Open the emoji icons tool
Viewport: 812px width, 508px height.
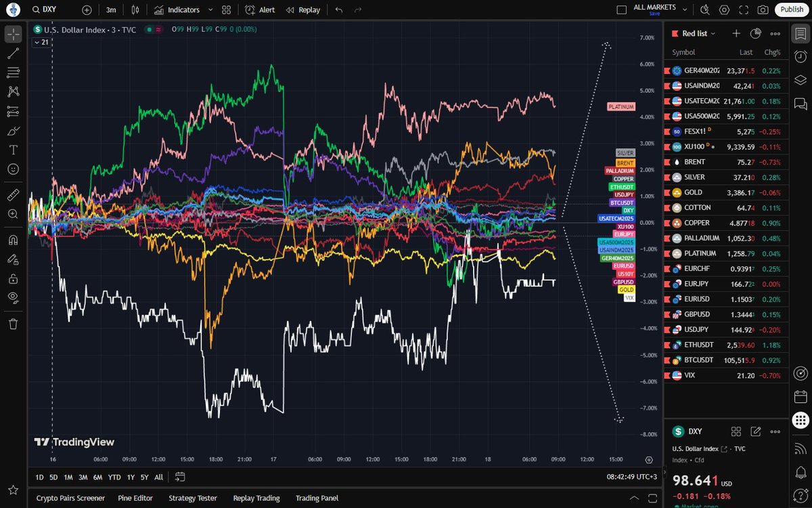(13, 169)
